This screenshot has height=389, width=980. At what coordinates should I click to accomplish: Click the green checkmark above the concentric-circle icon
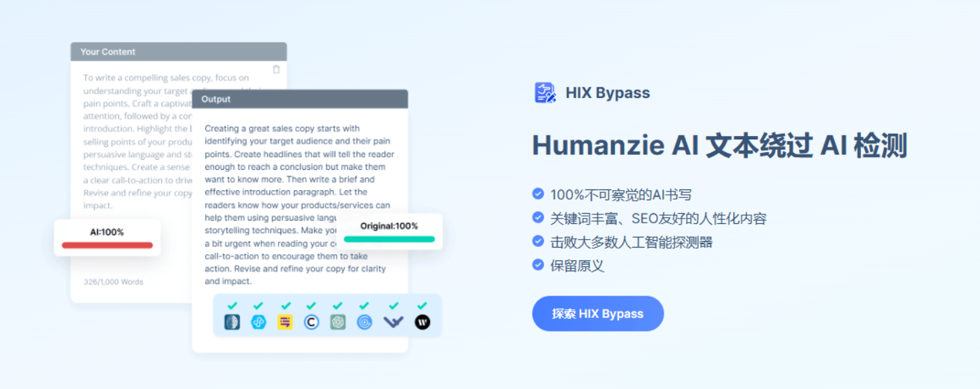point(364,306)
